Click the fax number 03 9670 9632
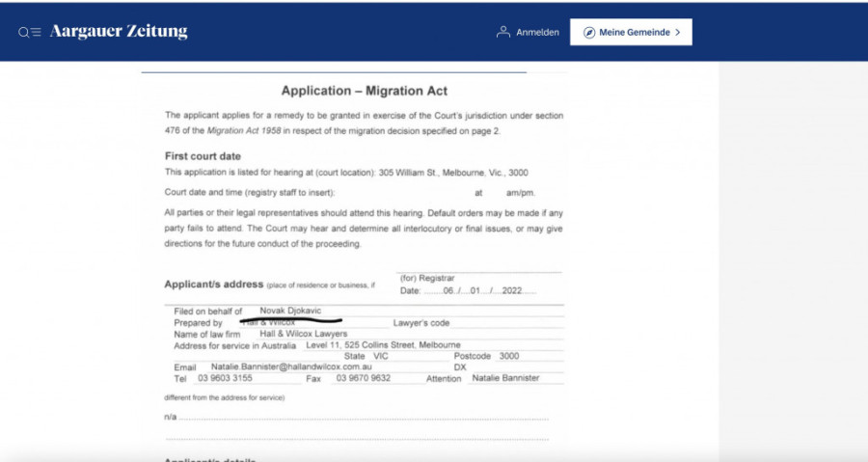868x462 pixels. [363, 378]
